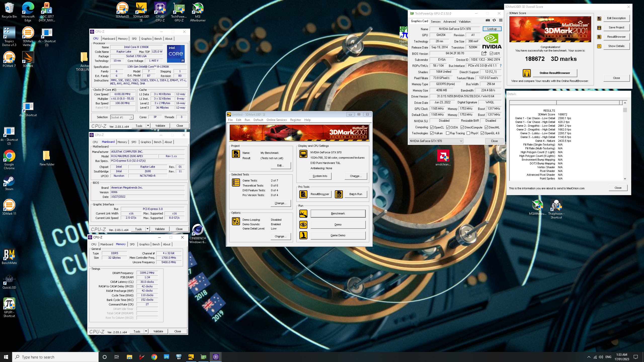Click the Windows taskbar search box
Viewport: 644px width, 362px height.
coord(55,357)
